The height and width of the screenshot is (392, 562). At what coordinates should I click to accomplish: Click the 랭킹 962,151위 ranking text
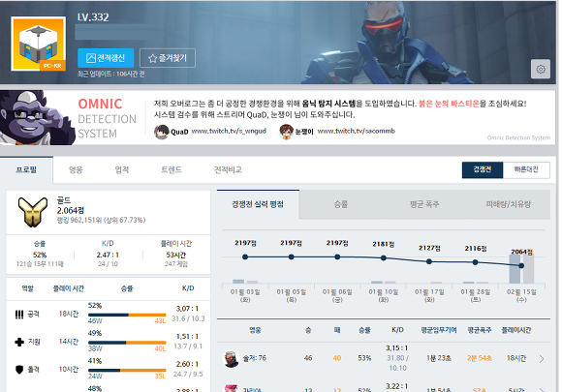point(101,220)
